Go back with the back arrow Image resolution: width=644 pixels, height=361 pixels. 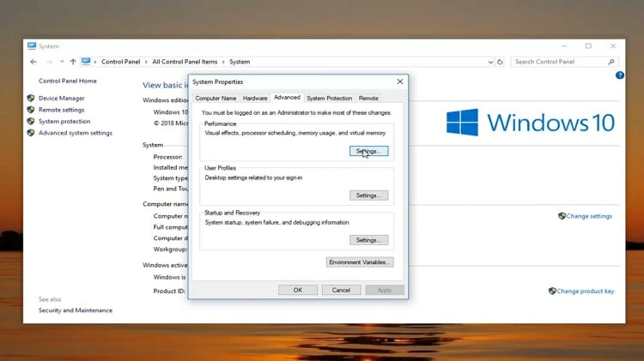click(x=33, y=62)
